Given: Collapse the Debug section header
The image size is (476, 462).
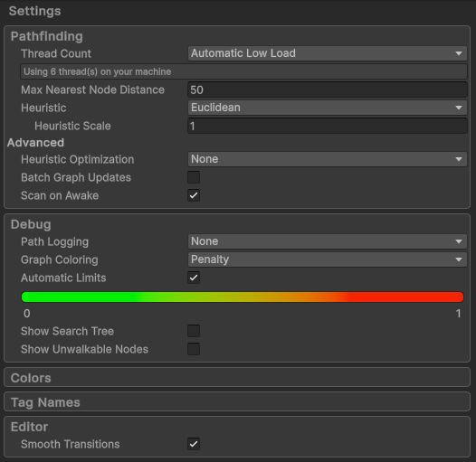Looking at the screenshot, I should pyautogui.click(x=31, y=224).
